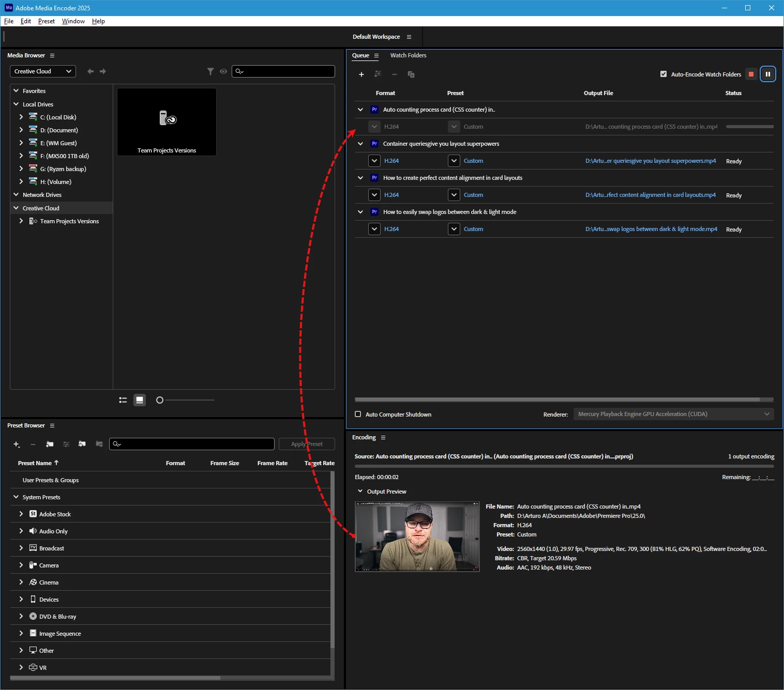
Task: Open the Preset menu
Action: [x=47, y=21]
